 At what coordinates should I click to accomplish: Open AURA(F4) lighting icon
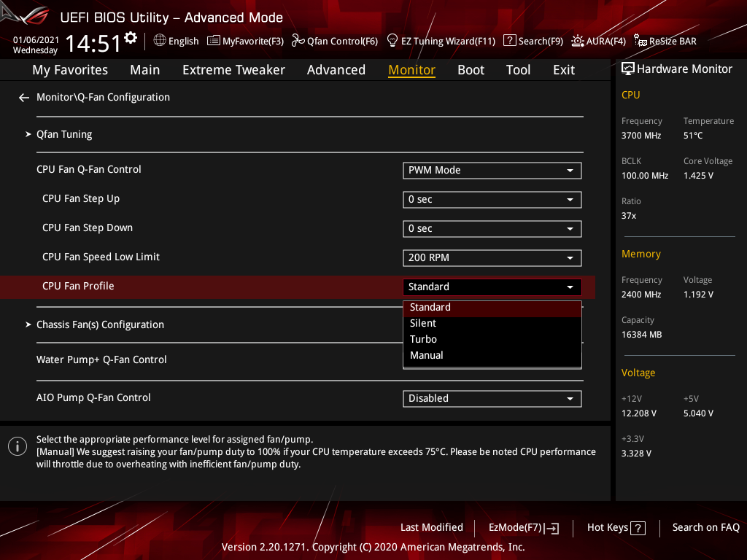(x=578, y=41)
